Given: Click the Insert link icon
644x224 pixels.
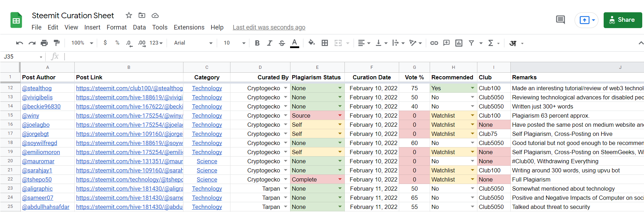Looking at the screenshot, I should (434, 43).
